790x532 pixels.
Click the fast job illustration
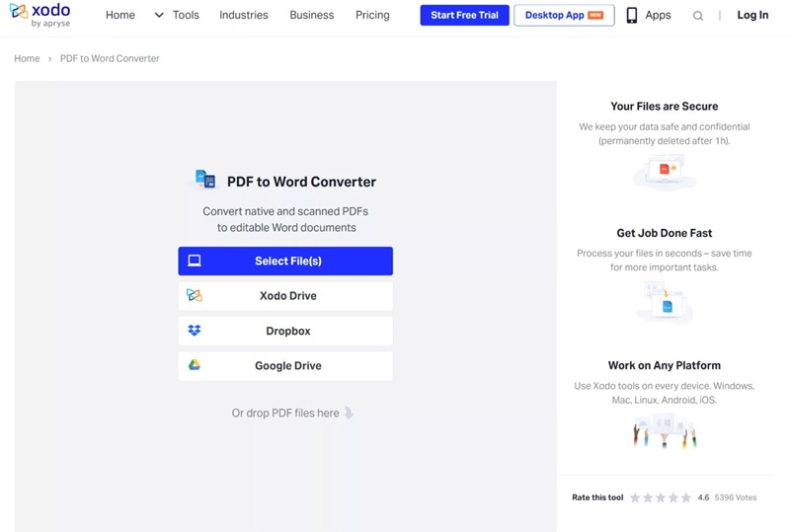point(665,302)
